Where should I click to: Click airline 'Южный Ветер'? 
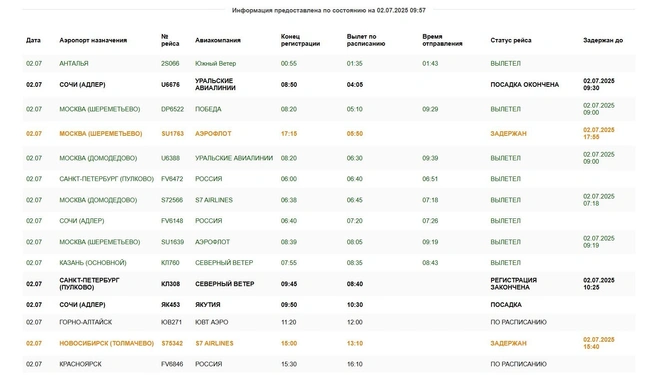(215, 64)
